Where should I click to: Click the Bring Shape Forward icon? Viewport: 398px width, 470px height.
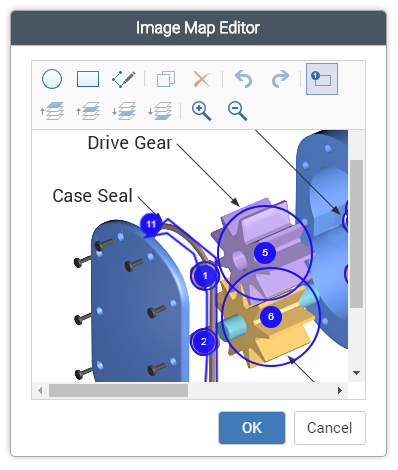click(88, 111)
